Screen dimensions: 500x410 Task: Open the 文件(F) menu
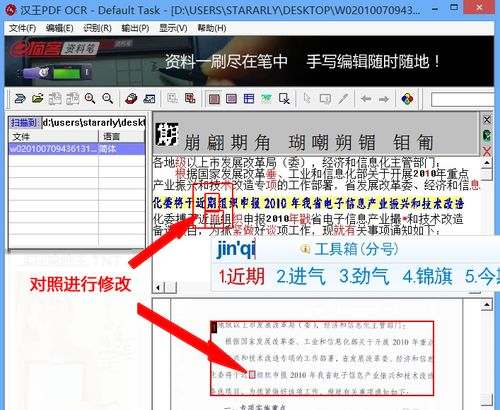pos(22,28)
